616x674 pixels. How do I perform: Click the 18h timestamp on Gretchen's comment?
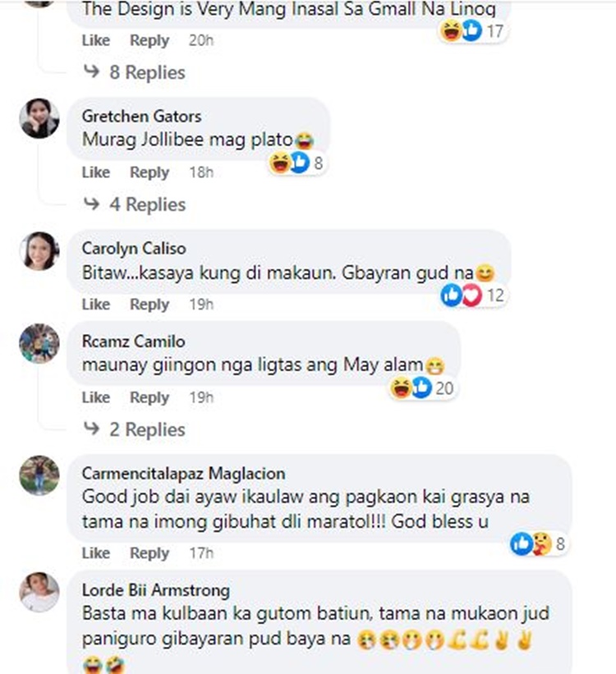pos(201,172)
